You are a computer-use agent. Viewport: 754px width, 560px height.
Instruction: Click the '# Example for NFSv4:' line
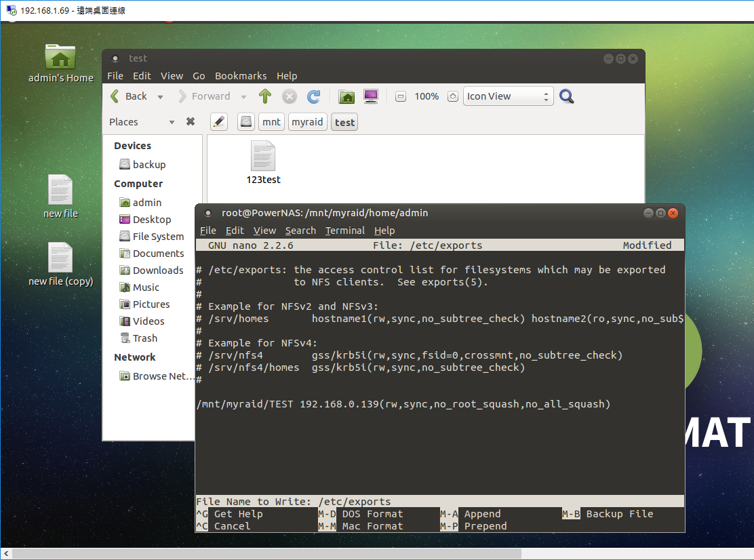tap(257, 343)
